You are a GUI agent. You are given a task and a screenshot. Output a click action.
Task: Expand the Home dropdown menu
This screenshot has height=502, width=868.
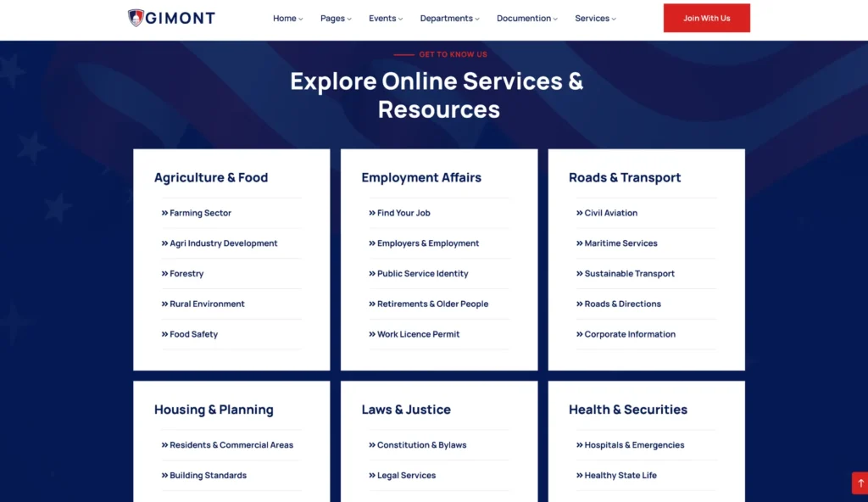[x=287, y=19]
